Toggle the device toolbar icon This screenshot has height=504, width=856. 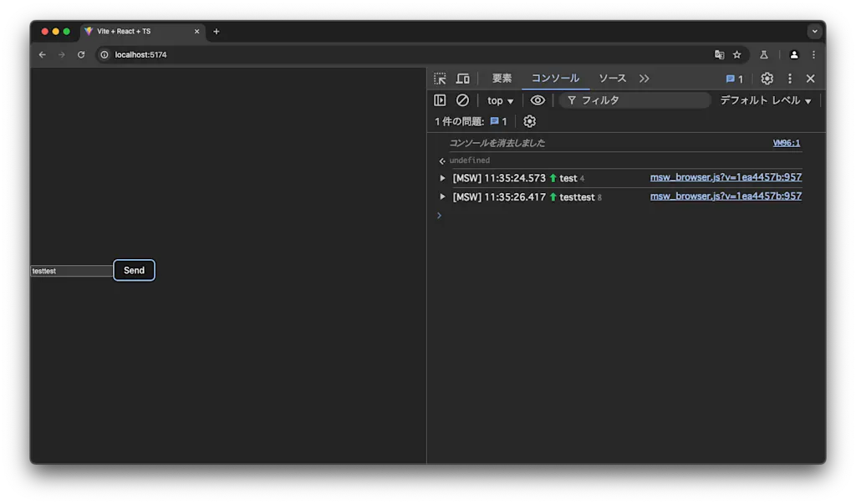462,79
